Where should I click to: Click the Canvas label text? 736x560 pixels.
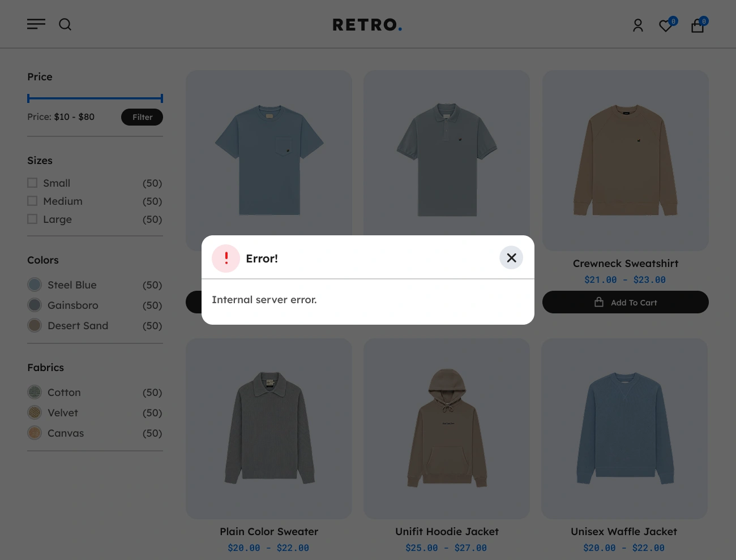click(x=66, y=433)
